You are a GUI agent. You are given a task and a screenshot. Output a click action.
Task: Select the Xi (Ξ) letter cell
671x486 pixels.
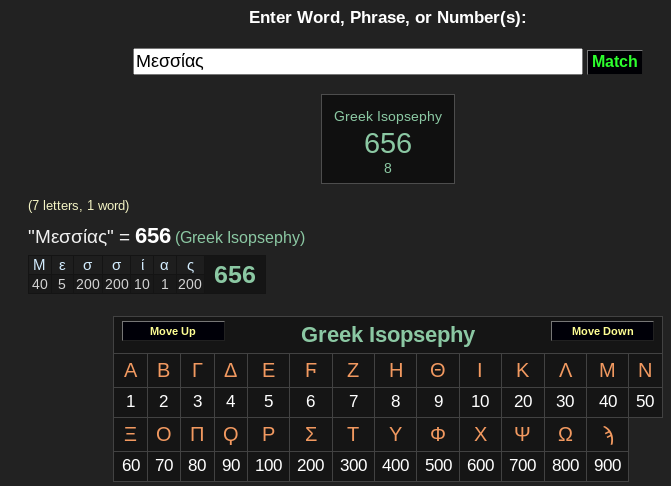click(x=130, y=435)
